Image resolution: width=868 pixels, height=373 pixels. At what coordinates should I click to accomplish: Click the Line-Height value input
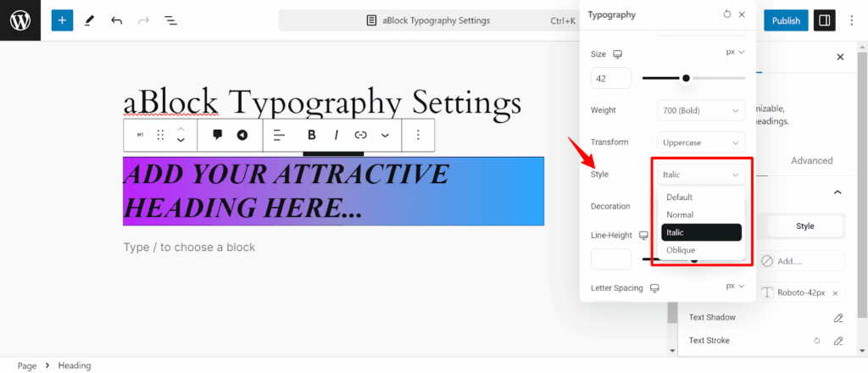point(611,259)
